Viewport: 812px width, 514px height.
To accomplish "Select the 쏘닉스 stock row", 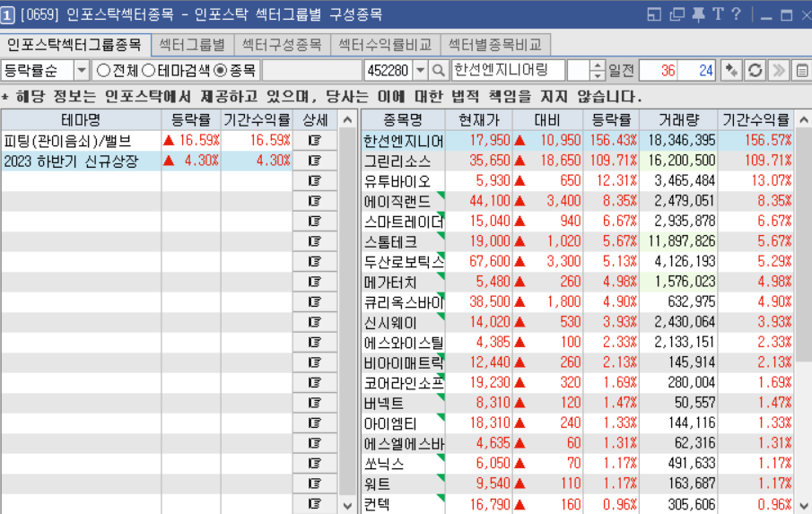I will coord(578,463).
